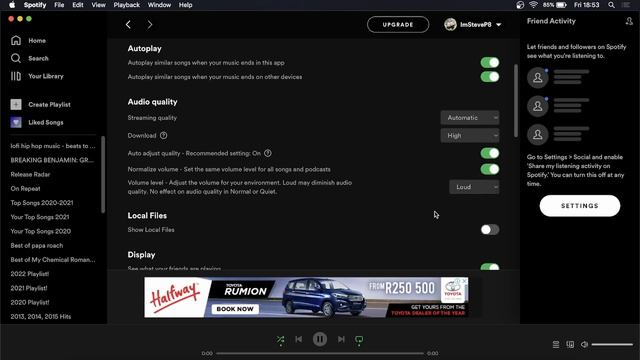Adjust the volume slider

pyautogui.click(x=612, y=344)
